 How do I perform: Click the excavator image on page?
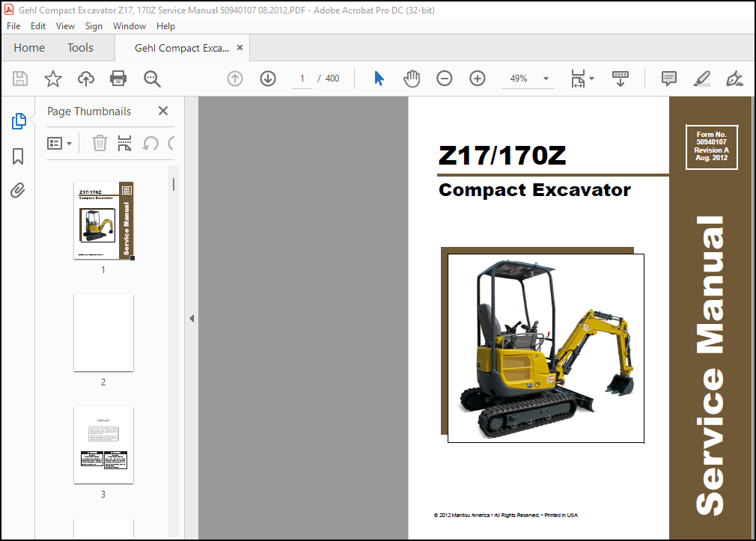tap(546, 348)
